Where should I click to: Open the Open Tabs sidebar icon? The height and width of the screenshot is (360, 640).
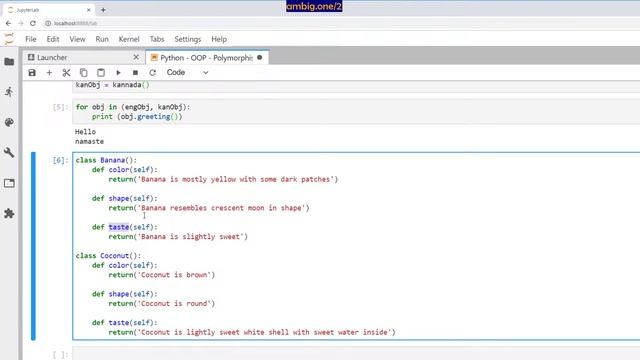click(9, 183)
